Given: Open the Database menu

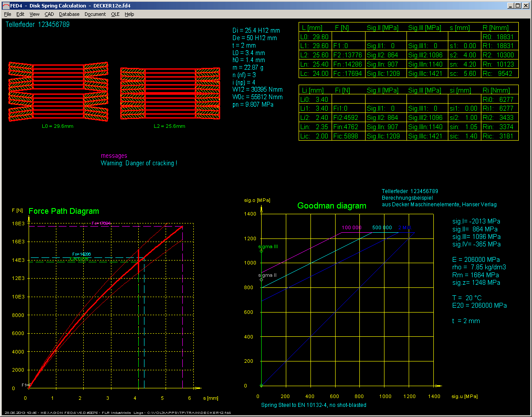Looking at the screenshot, I should pos(69,14).
